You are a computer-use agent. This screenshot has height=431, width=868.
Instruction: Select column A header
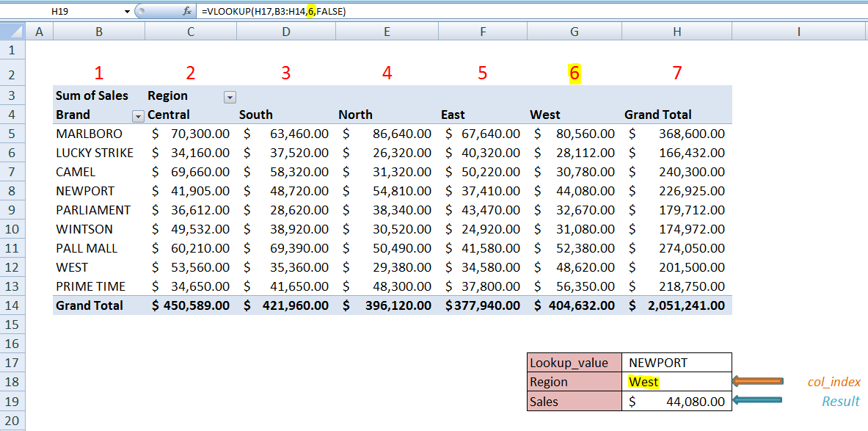40,32
